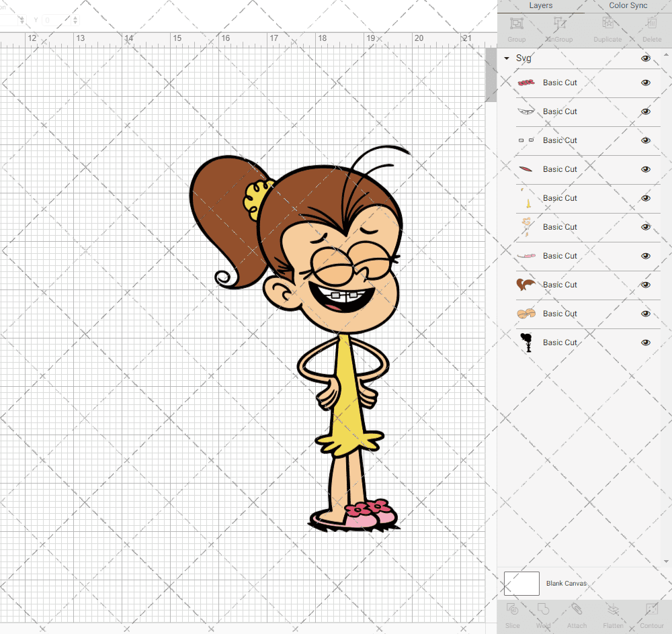Click the Blank Canvas color swatch
672x634 pixels.
tap(521, 584)
